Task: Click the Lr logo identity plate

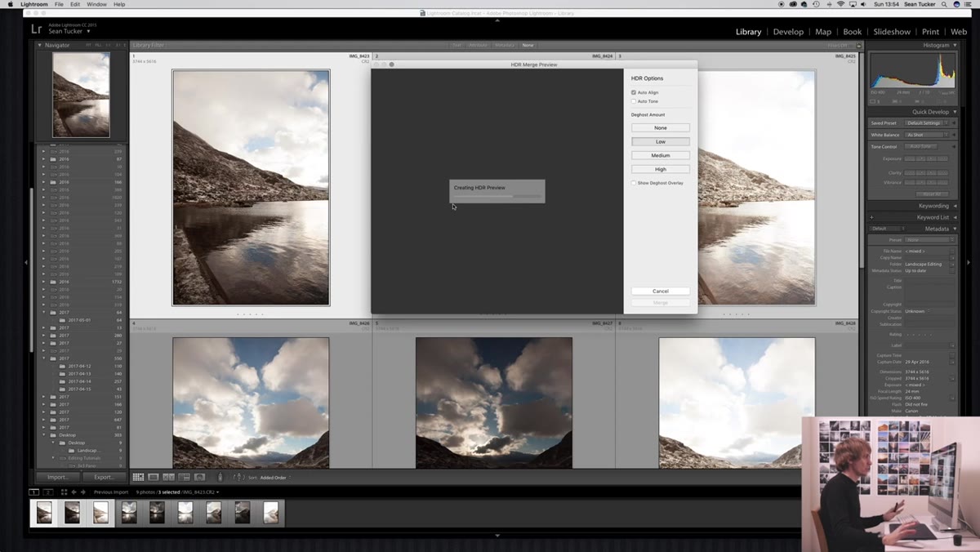Action: pyautogui.click(x=37, y=29)
